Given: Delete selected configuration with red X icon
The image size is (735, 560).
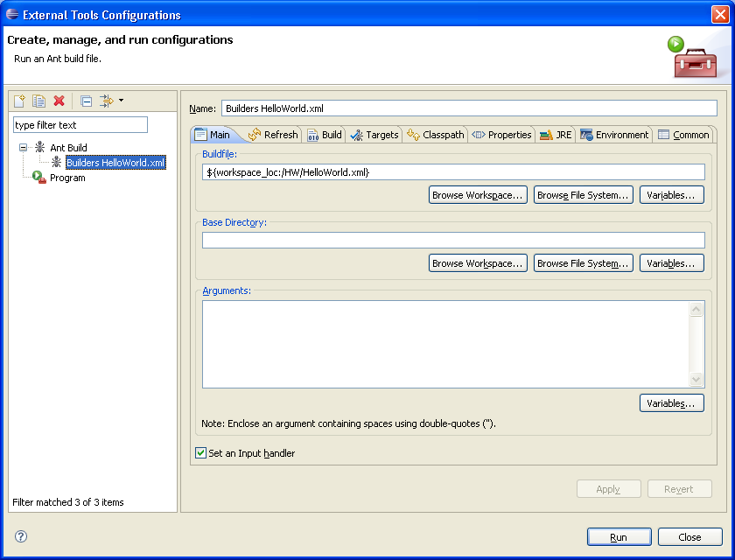Looking at the screenshot, I should 59,101.
